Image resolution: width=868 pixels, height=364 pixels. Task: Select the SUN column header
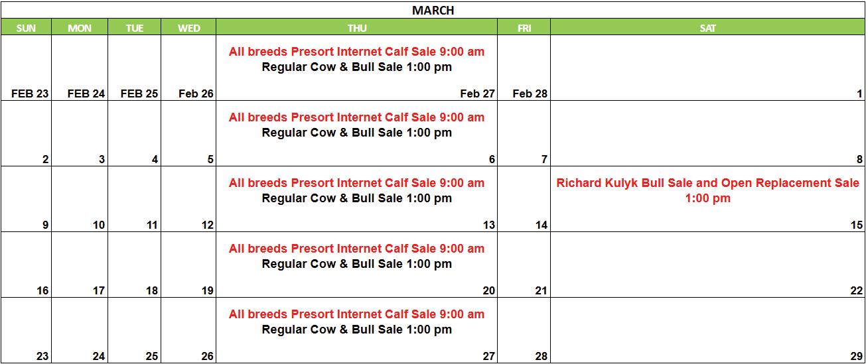pyautogui.click(x=26, y=28)
